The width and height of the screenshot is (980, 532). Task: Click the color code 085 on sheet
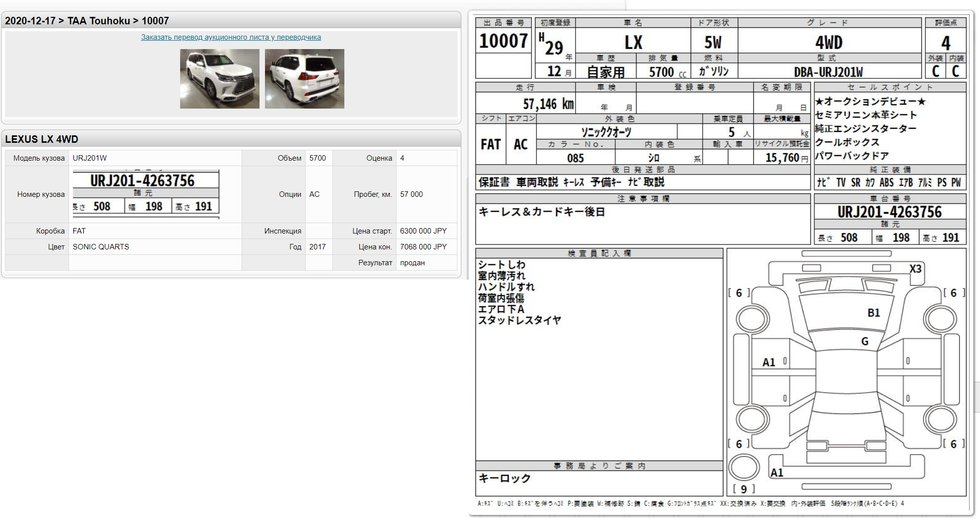575,158
